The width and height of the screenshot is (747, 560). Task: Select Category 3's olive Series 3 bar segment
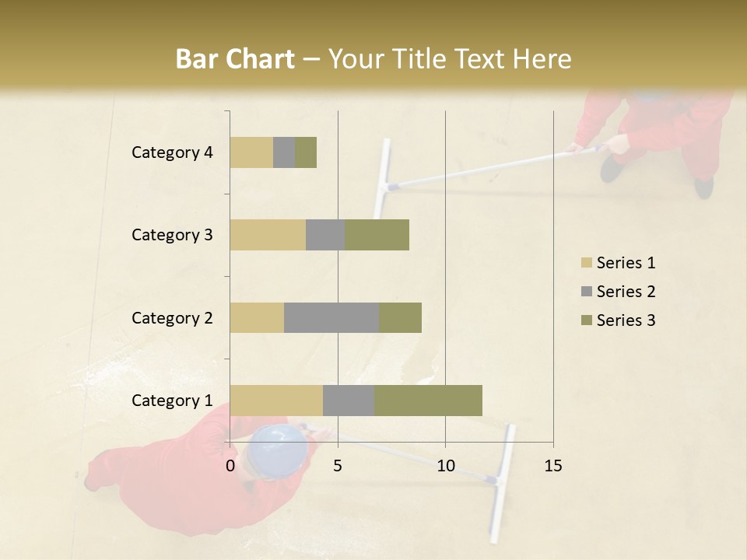pos(377,235)
